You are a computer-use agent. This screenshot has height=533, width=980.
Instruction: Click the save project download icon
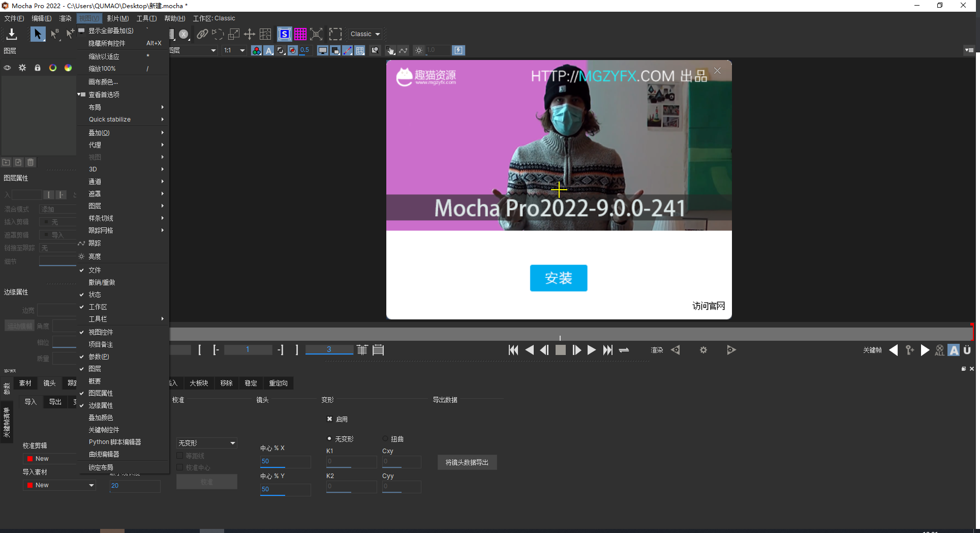click(x=11, y=34)
